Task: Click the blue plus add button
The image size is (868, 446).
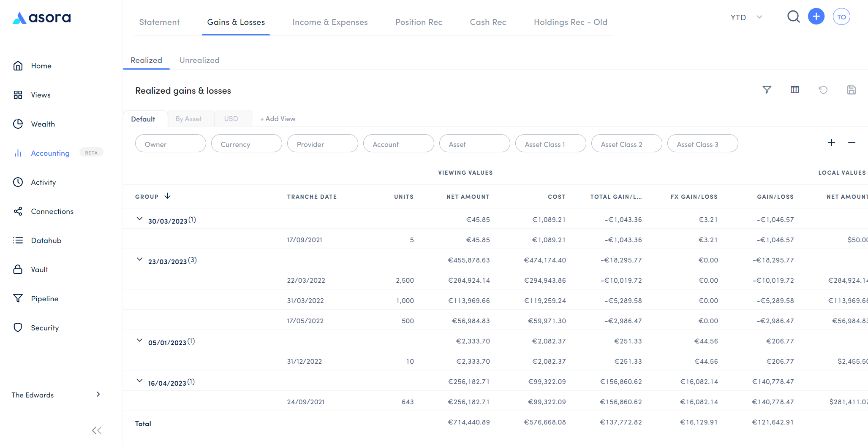Action: pyautogui.click(x=816, y=17)
